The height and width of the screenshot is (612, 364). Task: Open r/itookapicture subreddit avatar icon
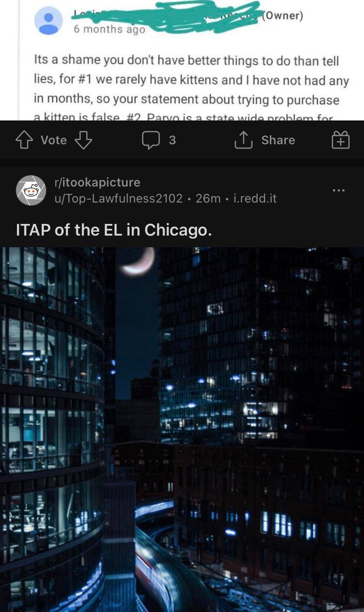tap(31, 190)
